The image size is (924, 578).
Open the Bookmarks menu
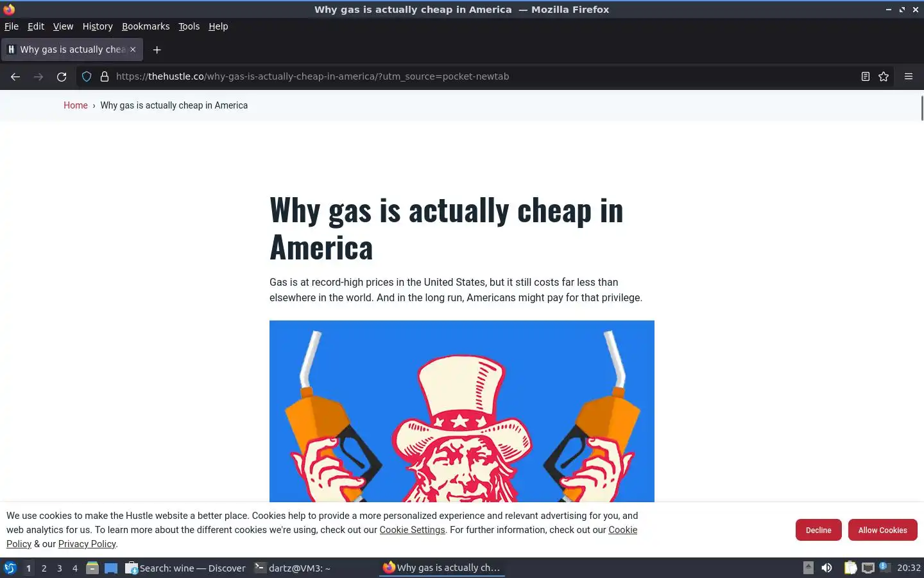click(x=146, y=26)
